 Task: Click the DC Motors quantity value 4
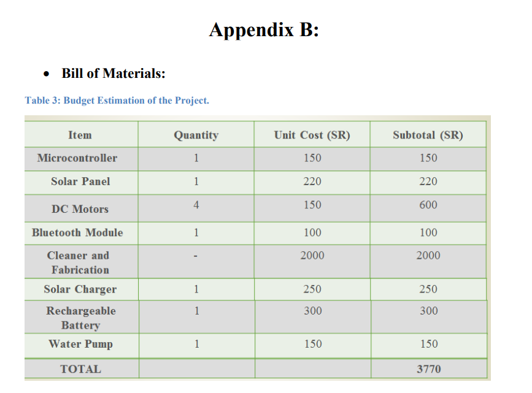click(196, 205)
